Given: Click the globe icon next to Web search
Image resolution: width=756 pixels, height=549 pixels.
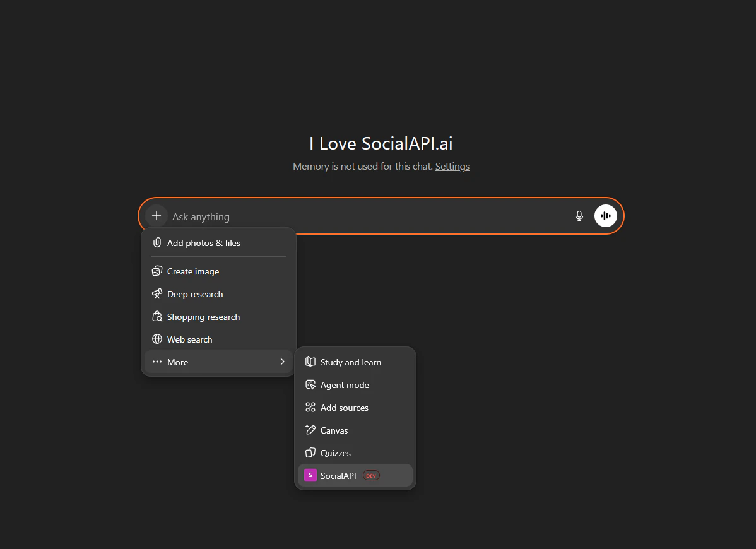Looking at the screenshot, I should [x=157, y=339].
